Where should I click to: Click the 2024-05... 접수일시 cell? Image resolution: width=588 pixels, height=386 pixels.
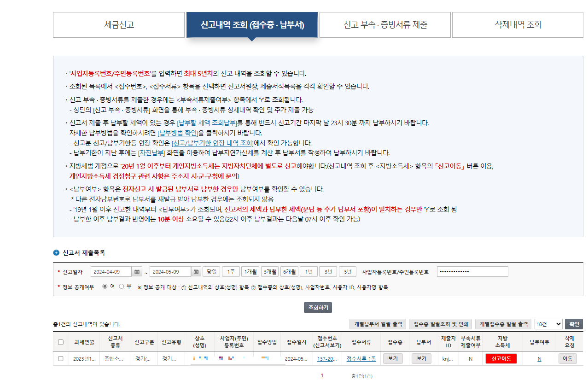297,359
